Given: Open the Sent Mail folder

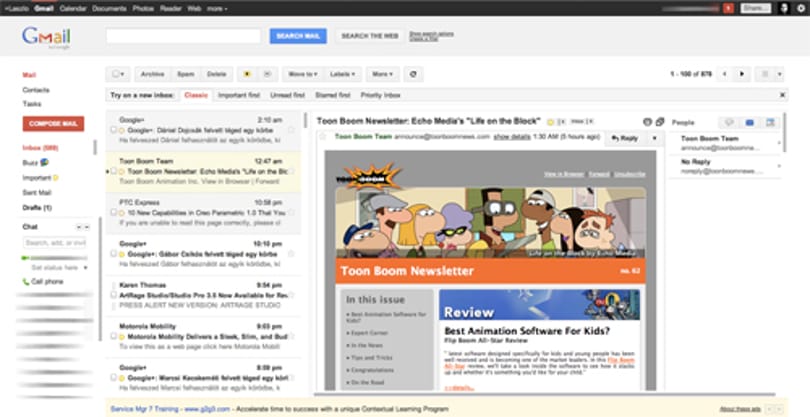Looking at the screenshot, I should (37, 193).
